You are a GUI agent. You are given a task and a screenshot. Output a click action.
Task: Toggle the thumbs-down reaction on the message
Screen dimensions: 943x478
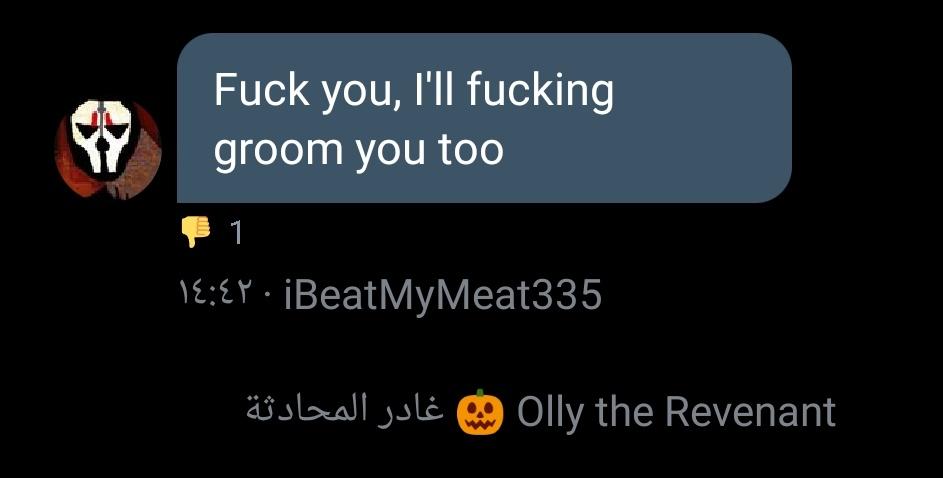[x=212, y=232]
